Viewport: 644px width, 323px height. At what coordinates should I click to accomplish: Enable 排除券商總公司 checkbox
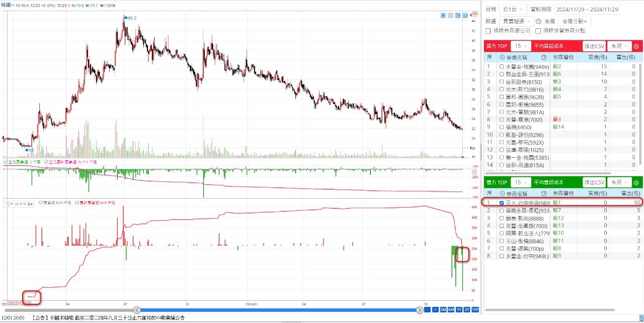coord(488,31)
